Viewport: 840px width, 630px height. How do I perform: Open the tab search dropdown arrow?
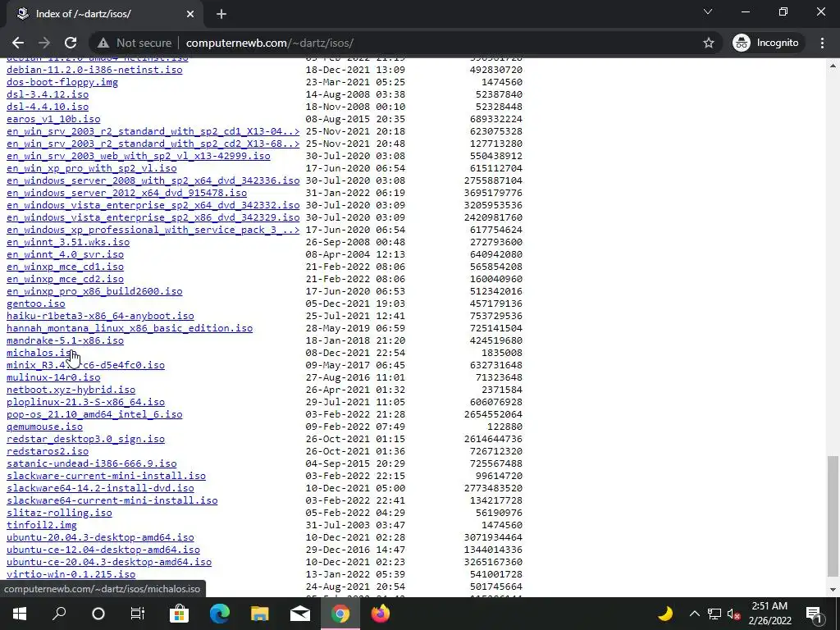coord(708,11)
